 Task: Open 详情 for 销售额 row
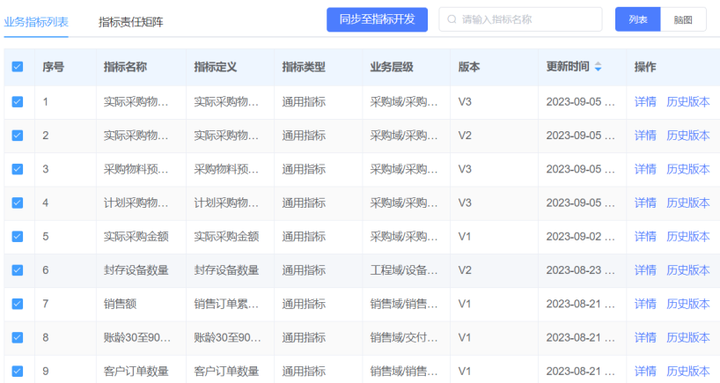[645, 304]
